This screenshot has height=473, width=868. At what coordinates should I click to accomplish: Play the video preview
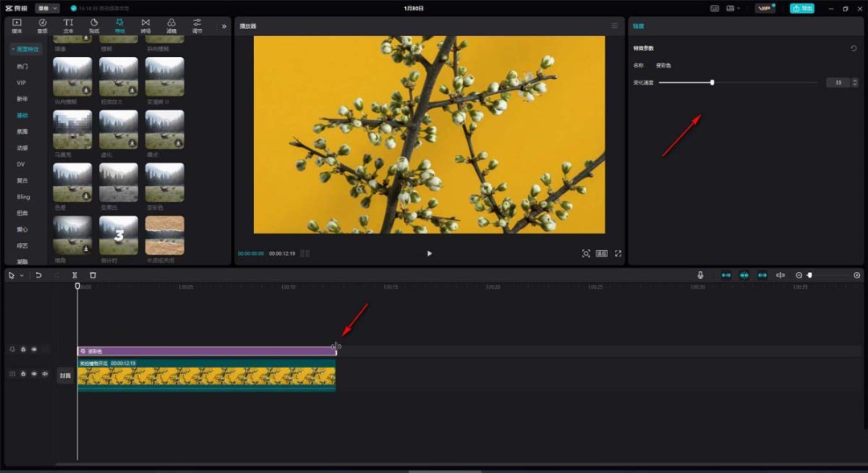click(429, 253)
